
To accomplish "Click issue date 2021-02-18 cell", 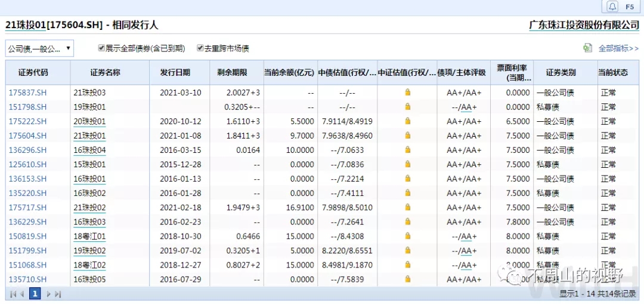I will (x=181, y=208).
